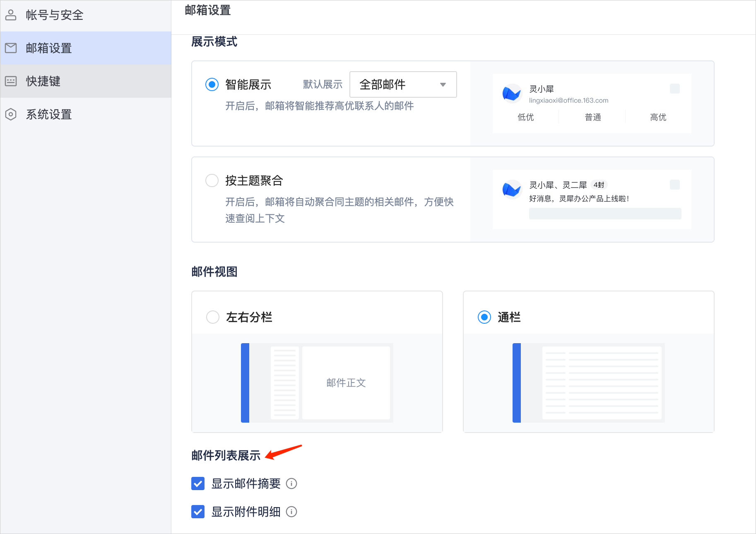Click the 4封 message count badge
Screen dimensions: 756x534
point(599,185)
